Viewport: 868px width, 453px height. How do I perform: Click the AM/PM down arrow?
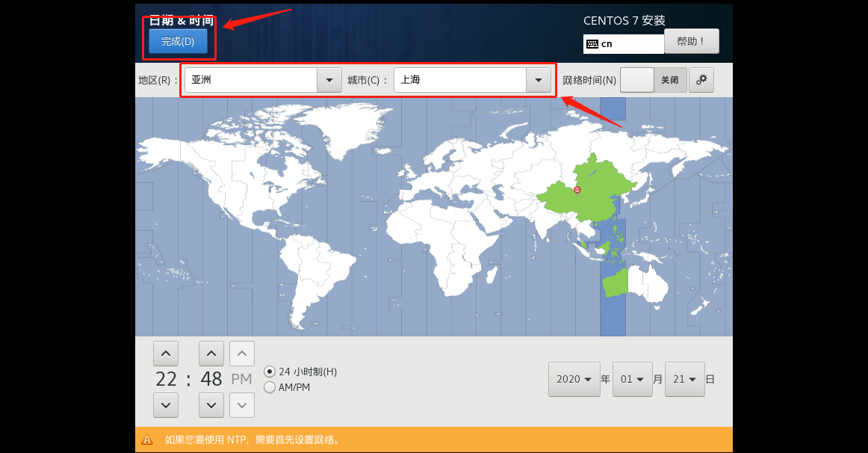click(x=242, y=405)
